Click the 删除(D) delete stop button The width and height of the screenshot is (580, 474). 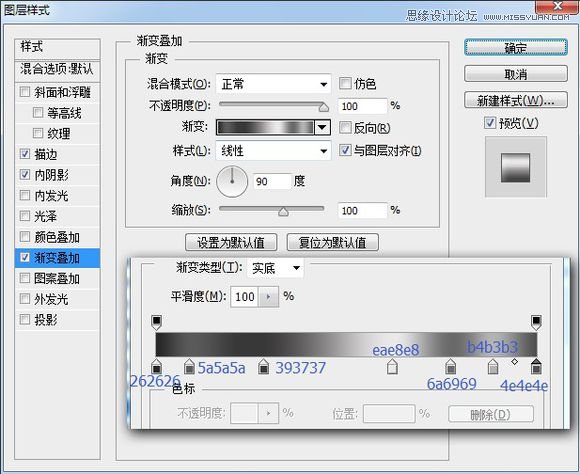tap(491, 414)
